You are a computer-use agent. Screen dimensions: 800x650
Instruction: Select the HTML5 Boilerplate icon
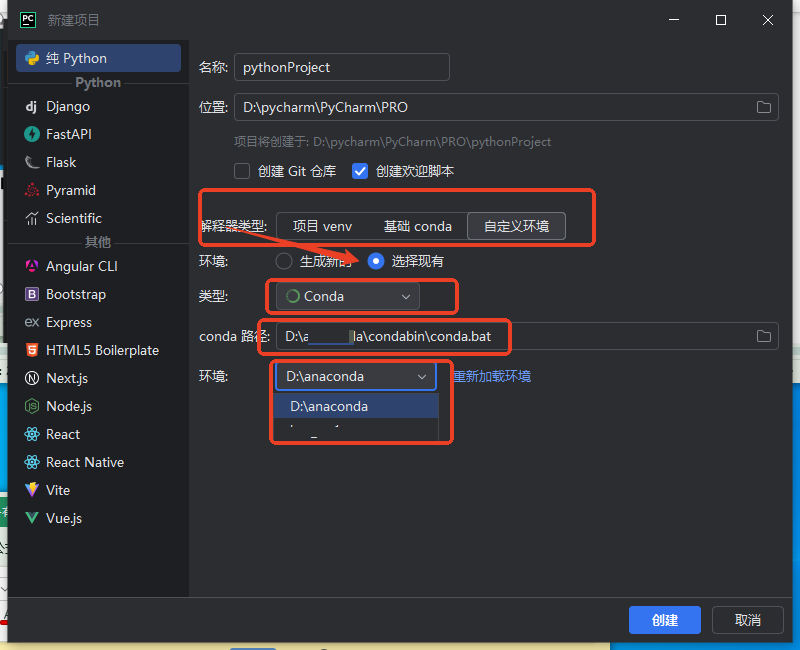(32, 351)
